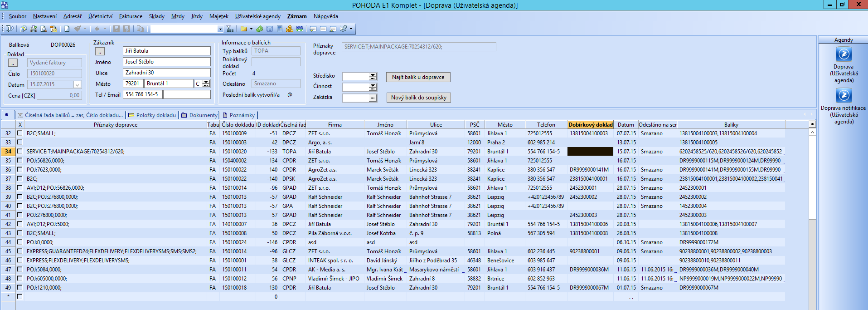Tick the checkbox in row 34
The image size is (868, 310).
(19, 152)
